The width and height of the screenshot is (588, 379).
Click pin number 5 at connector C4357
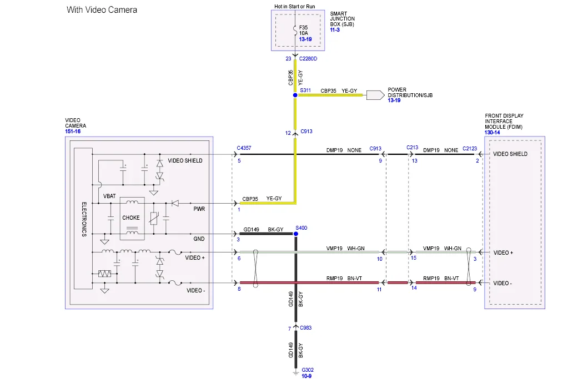(239, 161)
